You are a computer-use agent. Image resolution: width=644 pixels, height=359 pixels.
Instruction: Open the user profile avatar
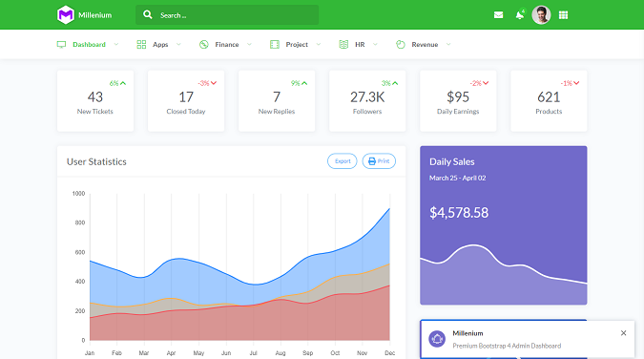point(541,15)
